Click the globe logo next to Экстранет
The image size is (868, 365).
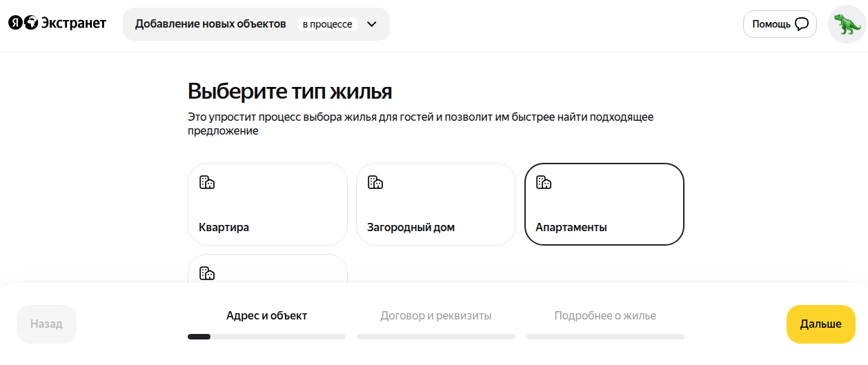point(31,23)
